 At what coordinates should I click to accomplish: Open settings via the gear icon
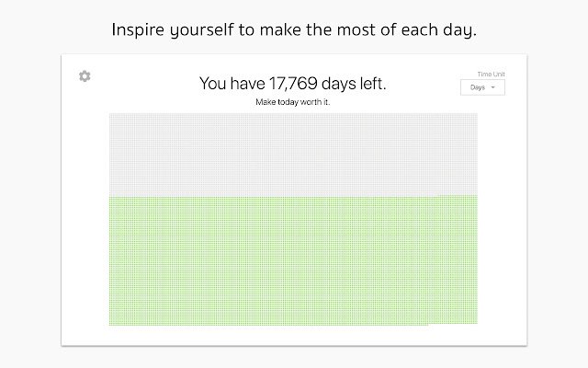(x=85, y=75)
